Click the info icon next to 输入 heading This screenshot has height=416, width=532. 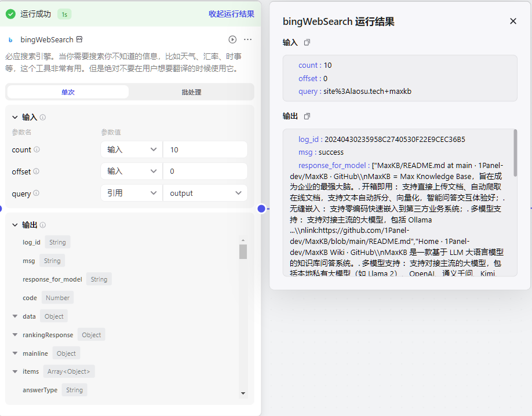[x=43, y=117]
